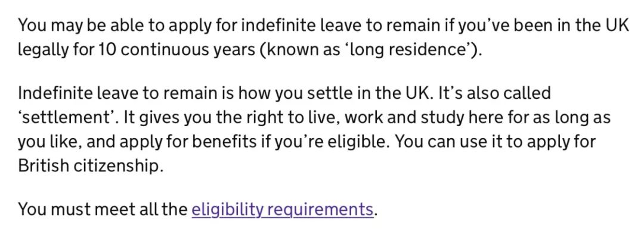The height and width of the screenshot is (247, 644).
Task: Open the eligibility requirements link
Action: coord(283,210)
